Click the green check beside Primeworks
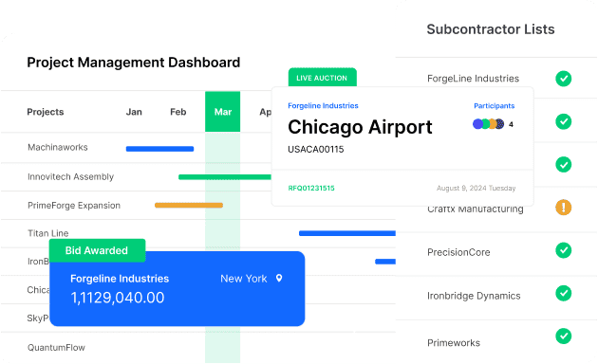The image size is (598, 364). click(563, 337)
